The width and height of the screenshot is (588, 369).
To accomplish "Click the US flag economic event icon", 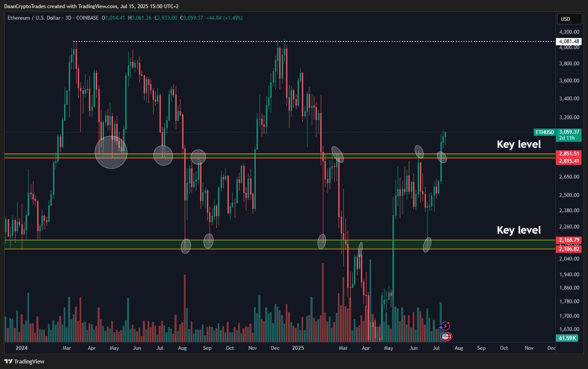I will click(x=445, y=337).
